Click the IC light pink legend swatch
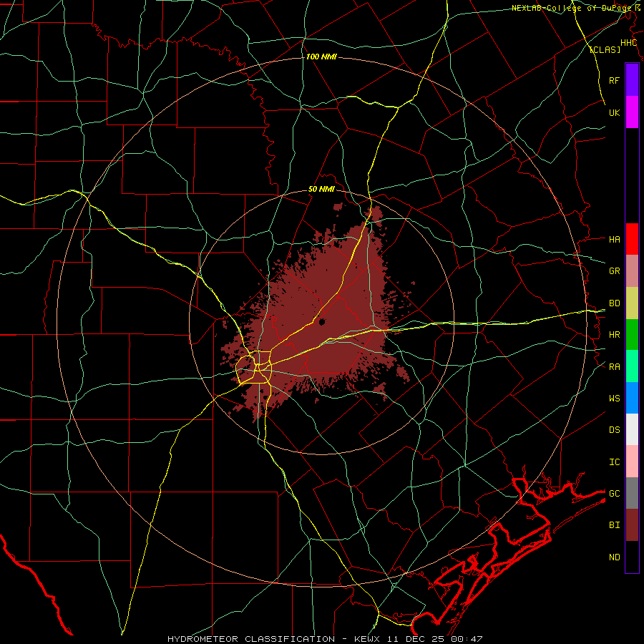This screenshot has width=644, height=644. click(x=632, y=462)
